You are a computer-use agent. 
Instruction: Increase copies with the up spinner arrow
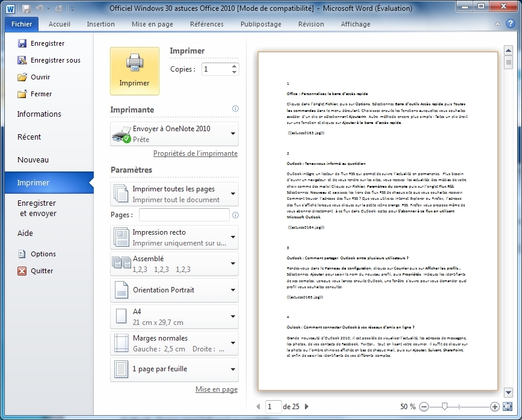coord(235,66)
